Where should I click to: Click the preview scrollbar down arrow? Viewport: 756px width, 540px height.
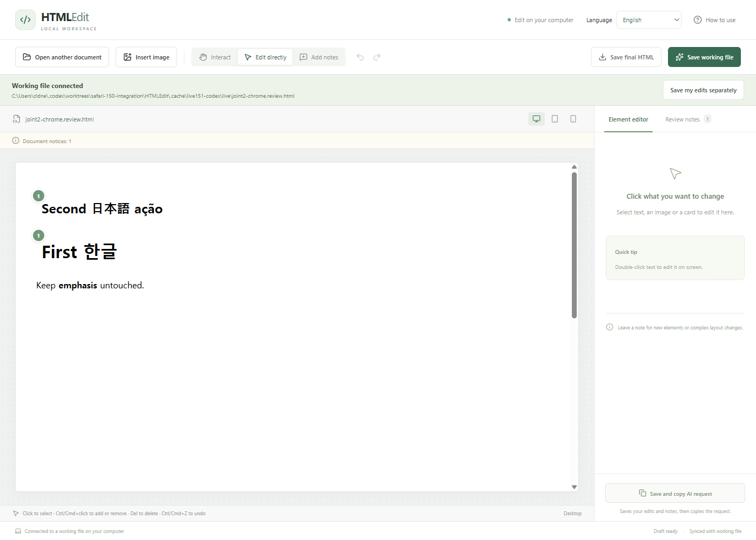[x=574, y=487]
